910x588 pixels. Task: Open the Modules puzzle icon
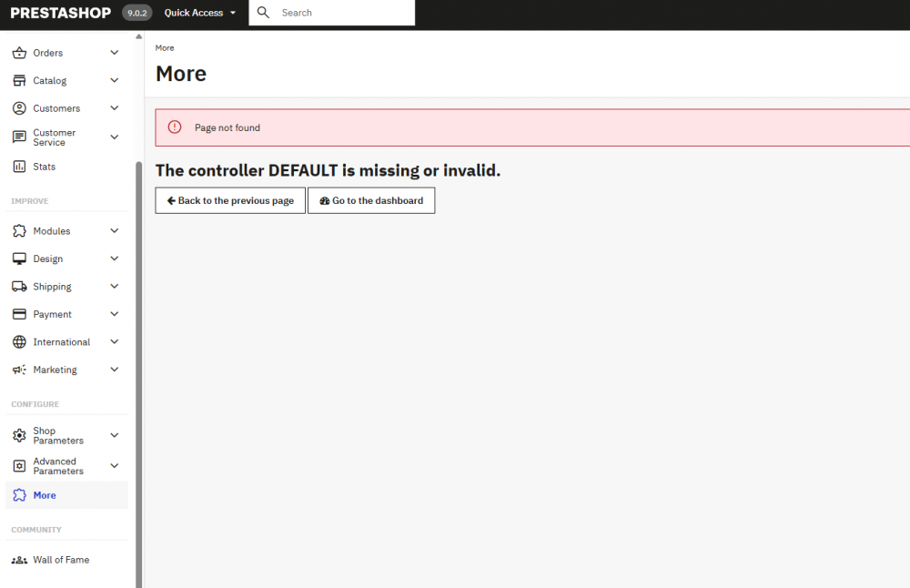(19, 230)
